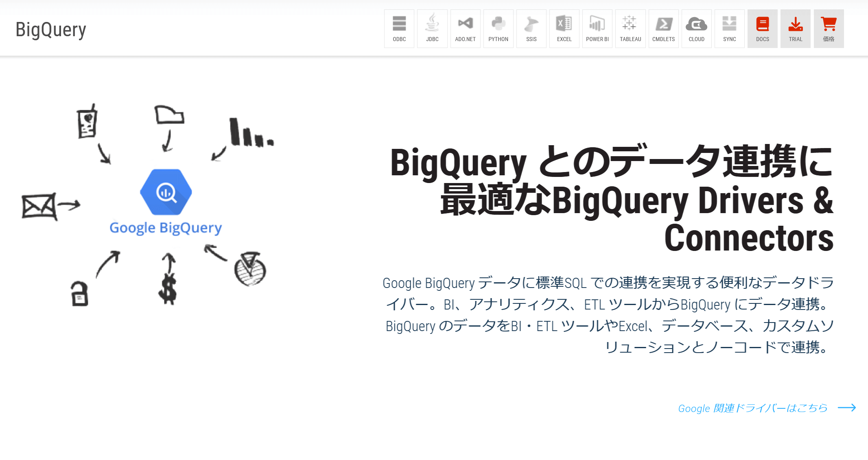This screenshot has width=868, height=460.
Task: Click the Google BigQuery blue text logo
Action: (166, 228)
